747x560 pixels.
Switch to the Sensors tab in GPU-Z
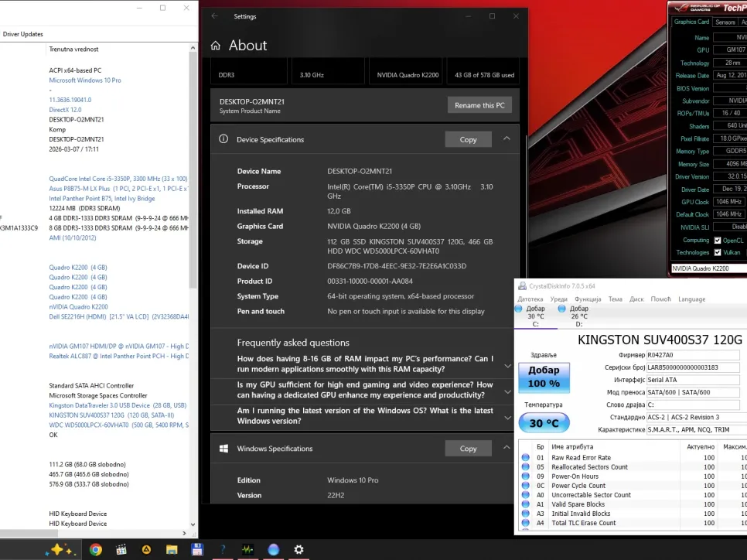coord(725,22)
